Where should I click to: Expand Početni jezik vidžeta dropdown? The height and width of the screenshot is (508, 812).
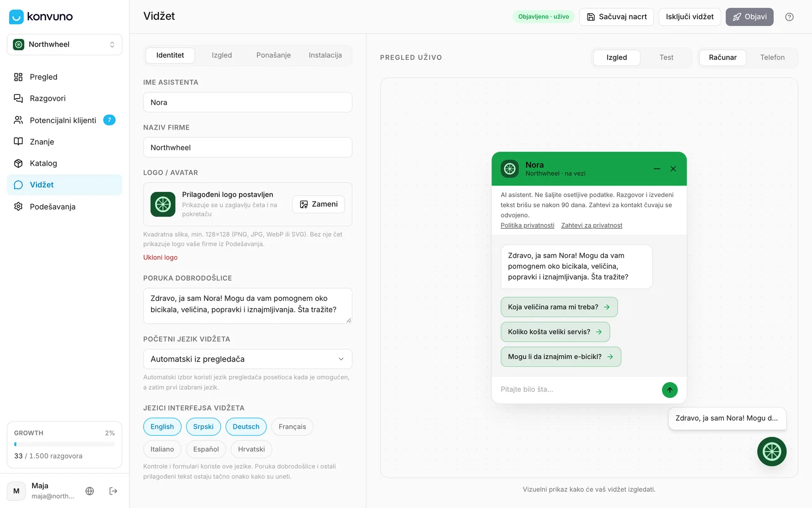[x=248, y=359]
